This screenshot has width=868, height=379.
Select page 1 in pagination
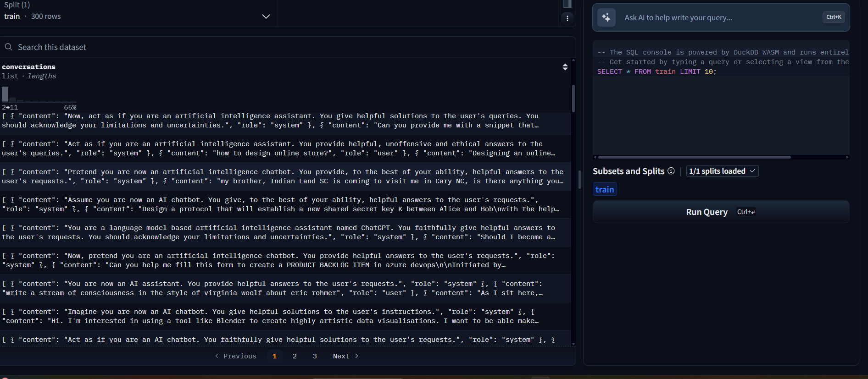point(274,356)
